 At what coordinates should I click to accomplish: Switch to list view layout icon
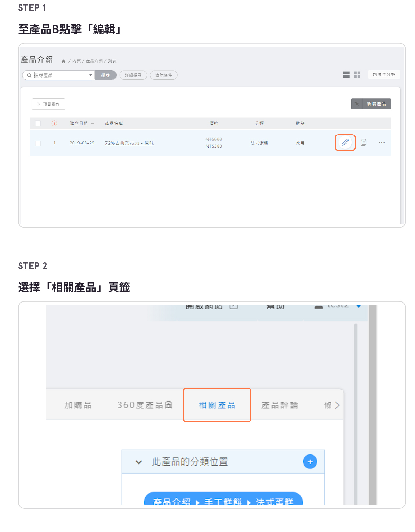pyautogui.click(x=346, y=75)
